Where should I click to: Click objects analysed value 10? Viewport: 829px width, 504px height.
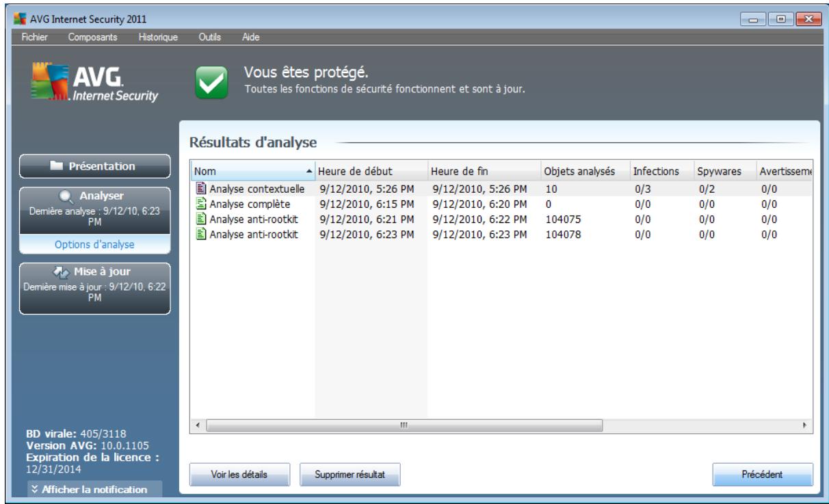tap(551, 189)
